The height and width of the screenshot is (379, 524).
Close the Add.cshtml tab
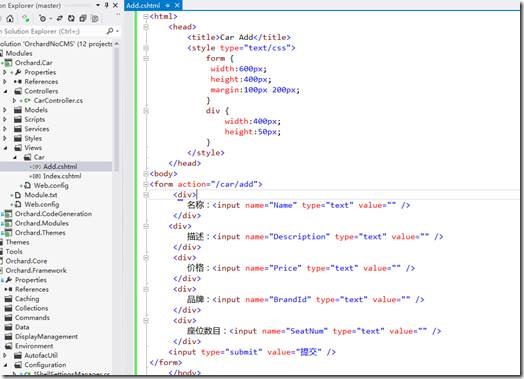tap(177, 5)
